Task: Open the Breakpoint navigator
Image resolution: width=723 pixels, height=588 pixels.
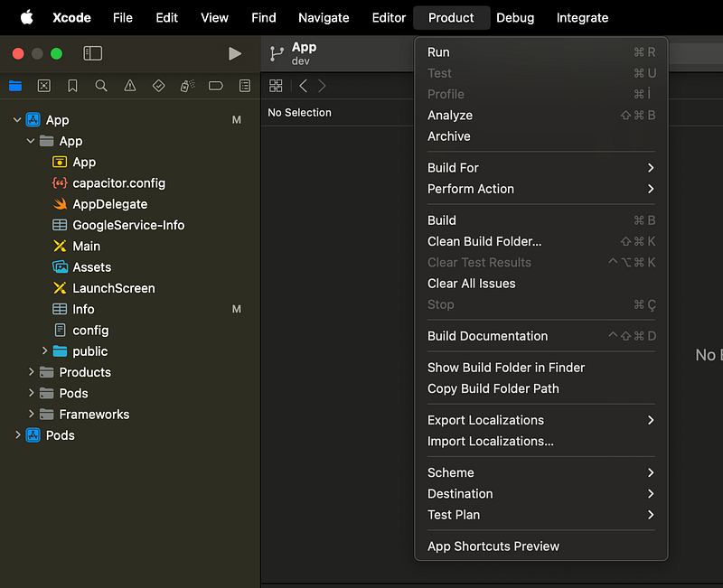Action: coord(216,86)
